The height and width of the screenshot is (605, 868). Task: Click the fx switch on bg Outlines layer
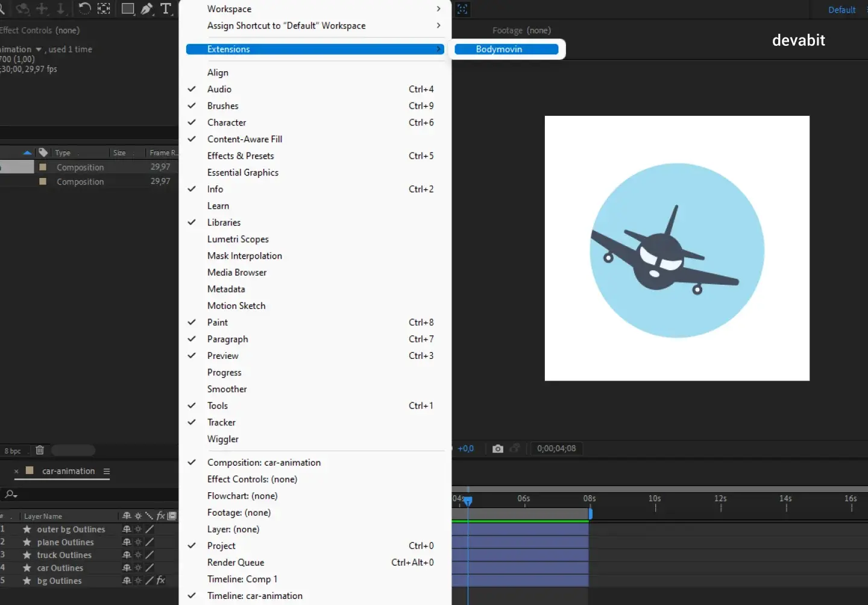pyautogui.click(x=161, y=581)
